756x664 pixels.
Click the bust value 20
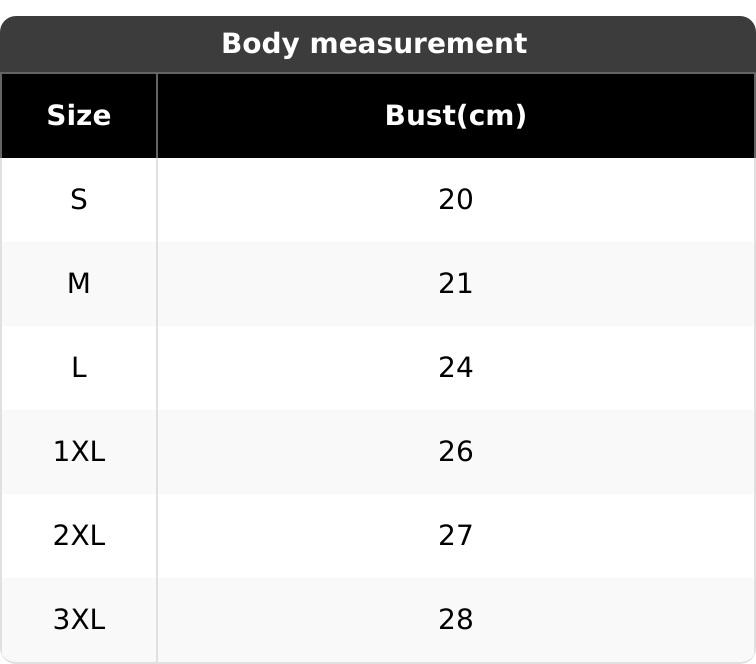tap(455, 200)
